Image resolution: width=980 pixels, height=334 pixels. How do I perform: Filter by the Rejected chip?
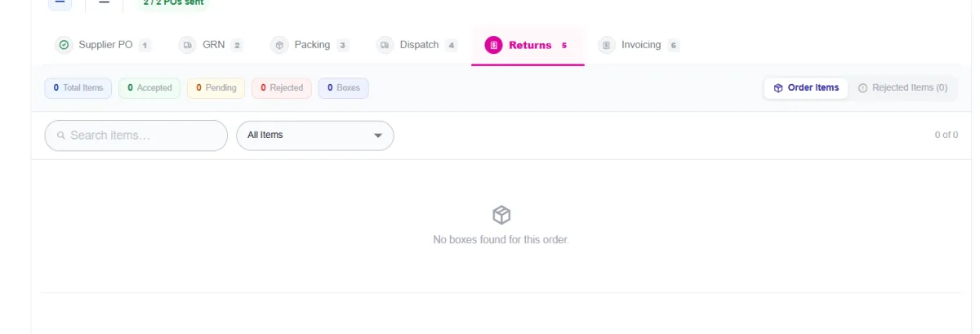(x=282, y=88)
